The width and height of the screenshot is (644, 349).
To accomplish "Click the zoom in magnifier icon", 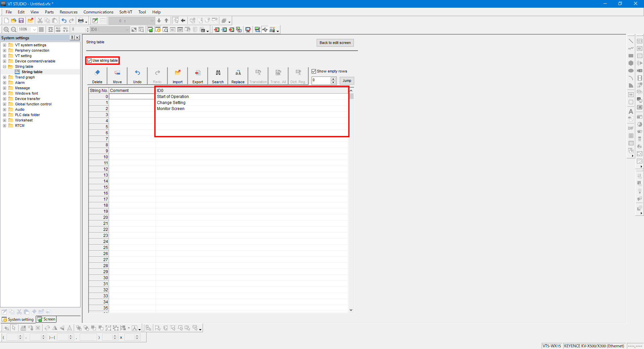I will point(6,30).
